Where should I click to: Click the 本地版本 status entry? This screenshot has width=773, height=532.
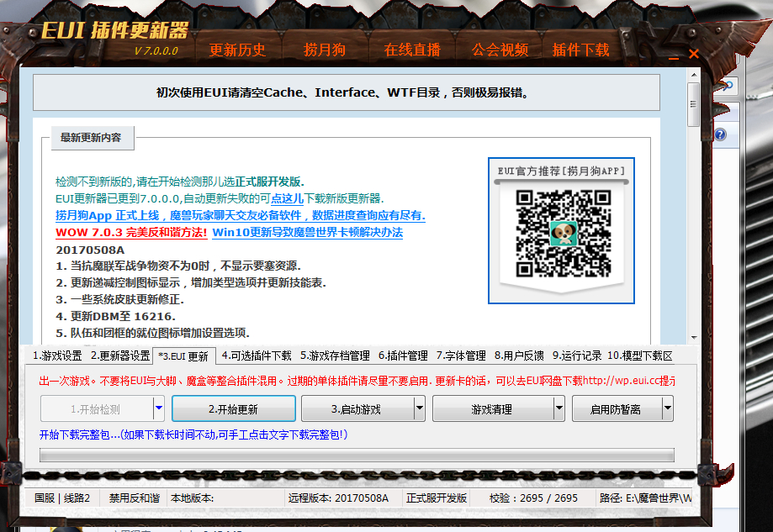pyautogui.click(x=226, y=498)
